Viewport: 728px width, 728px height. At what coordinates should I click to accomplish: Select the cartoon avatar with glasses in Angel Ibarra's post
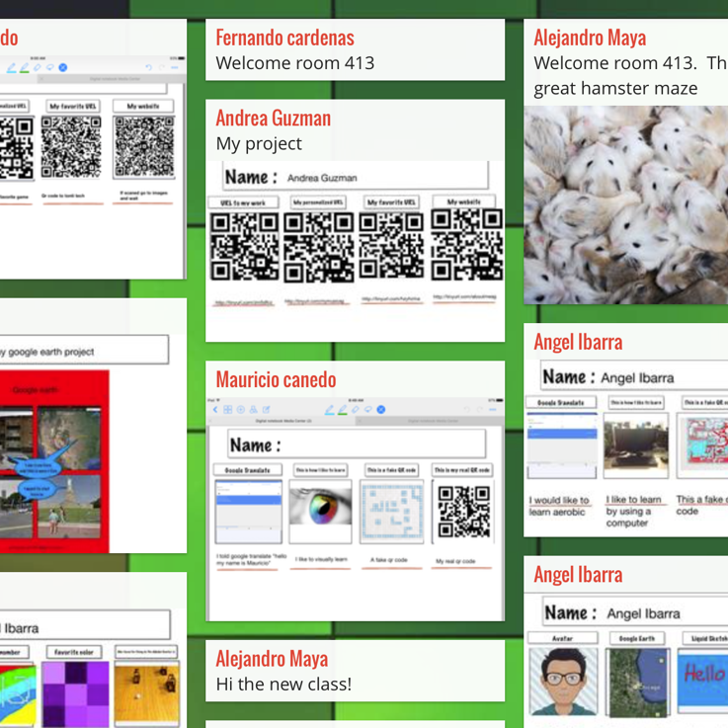point(563,680)
